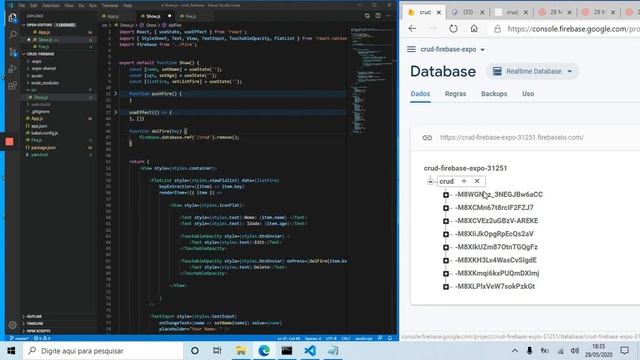Open Run and Debug in VS Code activity bar
This screenshot has width=640, height=360.
tap(12, 69)
